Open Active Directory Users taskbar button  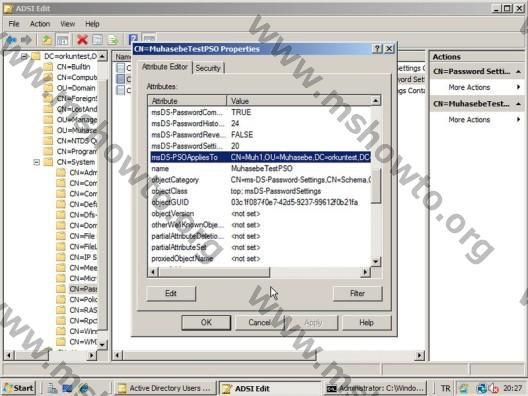165,388
